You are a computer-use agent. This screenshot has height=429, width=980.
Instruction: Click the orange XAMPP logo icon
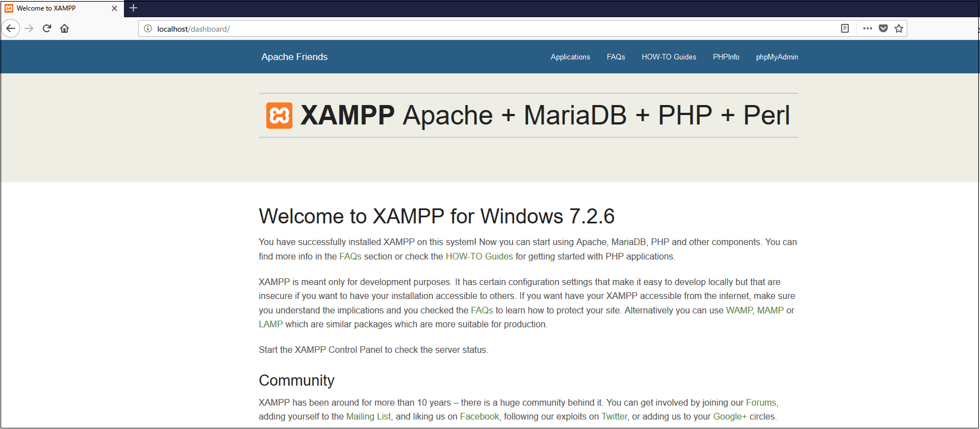(279, 116)
